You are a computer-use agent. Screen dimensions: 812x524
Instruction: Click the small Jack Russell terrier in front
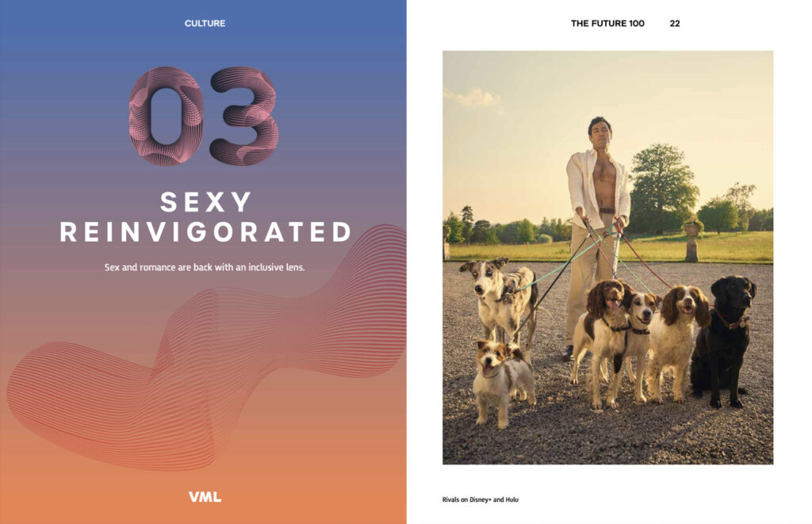coord(502,381)
